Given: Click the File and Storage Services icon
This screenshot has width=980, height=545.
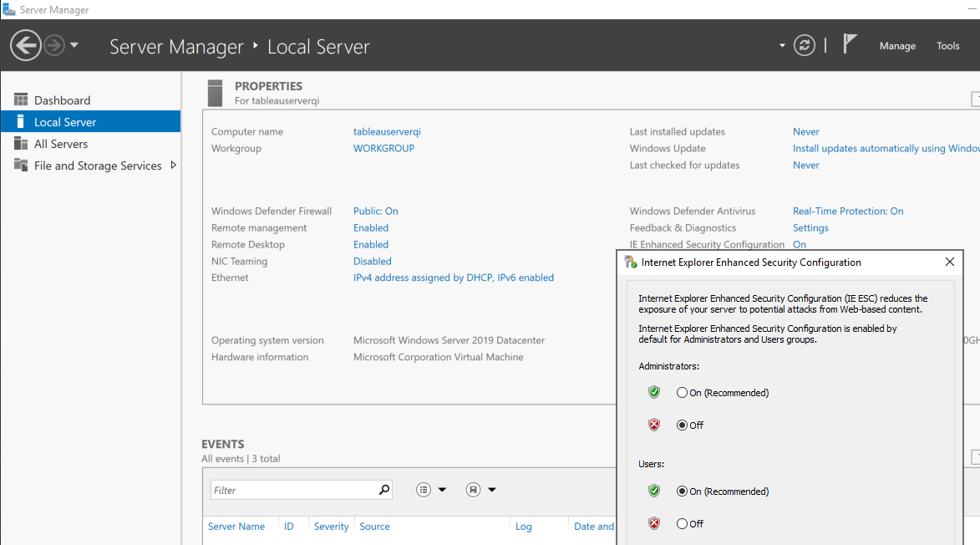Looking at the screenshot, I should pyautogui.click(x=21, y=165).
